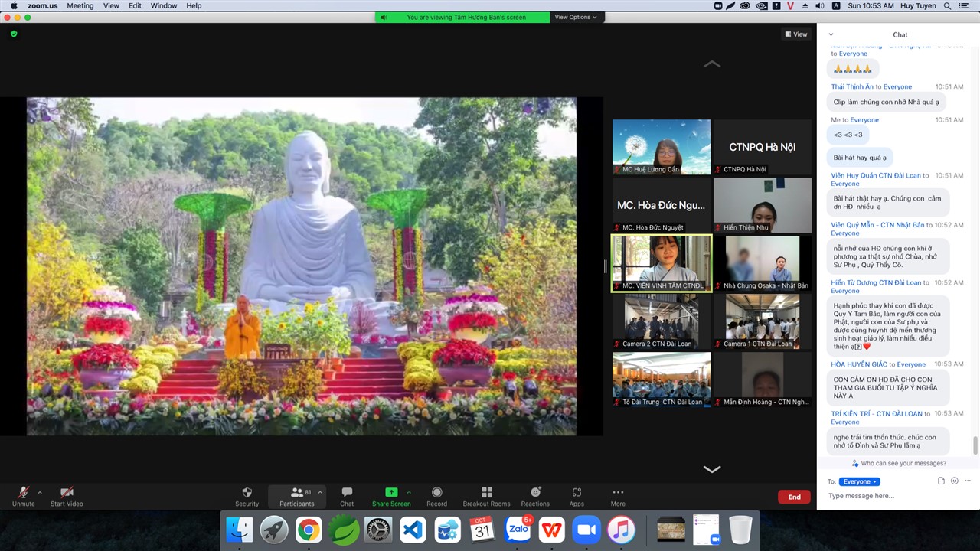Select the CTNPQ Hà Nội participant tile

pos(763,147)
